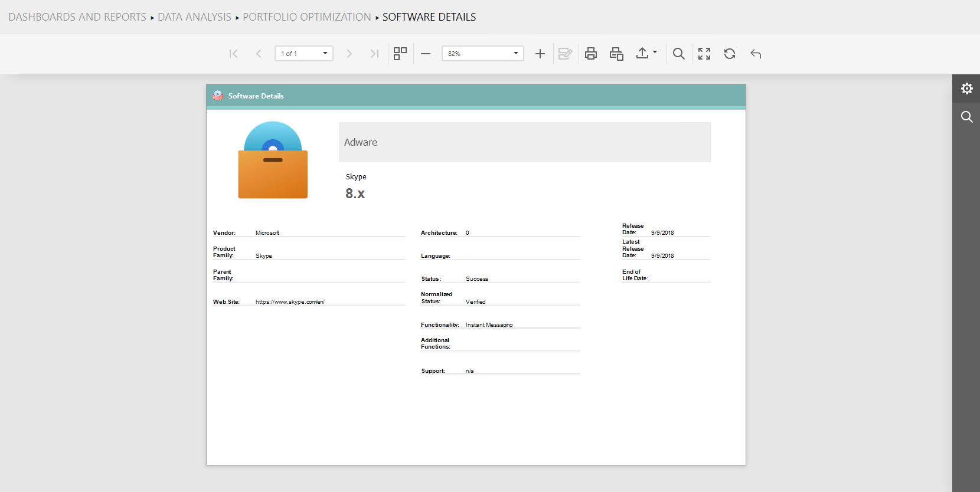Open Data Analysis breadcrumb link
Screen dimensions: 980x492
[194, 17]
